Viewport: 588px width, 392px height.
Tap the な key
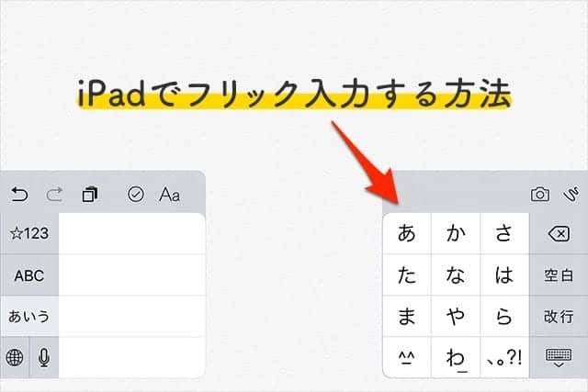pyautogui.click(x=456, y=275)
